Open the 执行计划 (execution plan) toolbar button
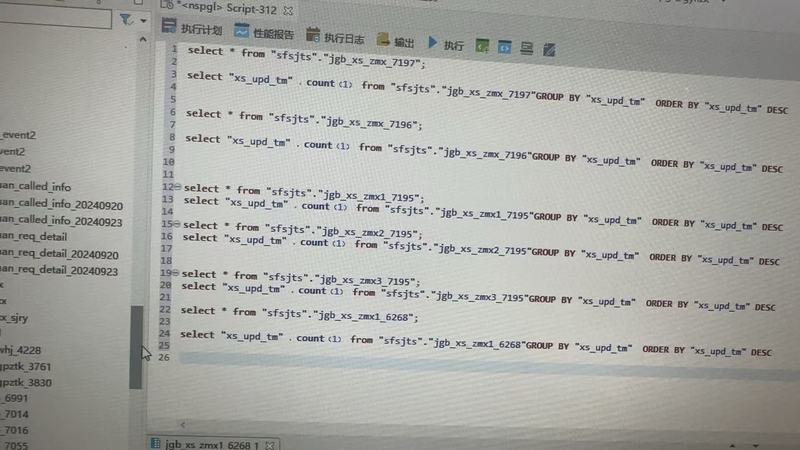800x450 pixels. point(192,28)
